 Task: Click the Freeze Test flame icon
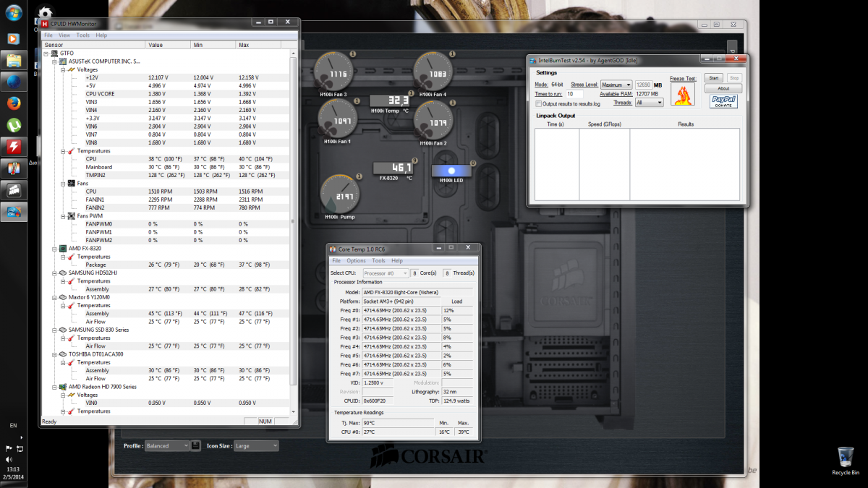pos(683,94)
